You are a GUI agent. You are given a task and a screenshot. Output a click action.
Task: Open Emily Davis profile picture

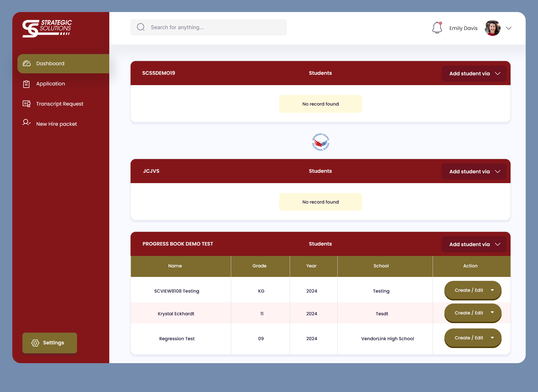493,28
